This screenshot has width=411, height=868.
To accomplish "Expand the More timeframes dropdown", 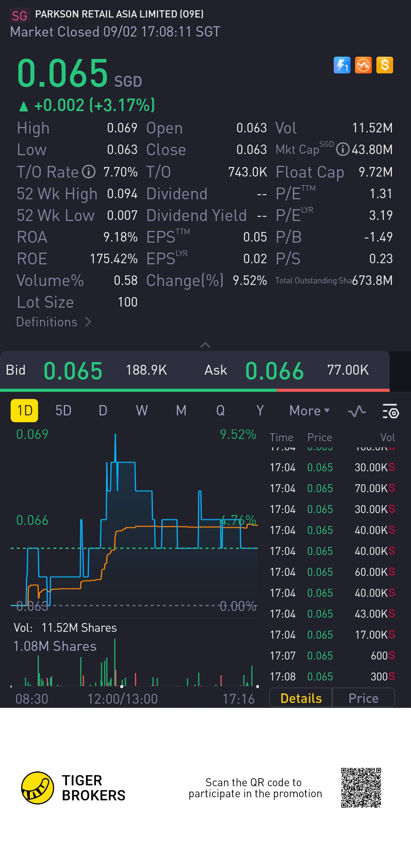I will (309, 411).
